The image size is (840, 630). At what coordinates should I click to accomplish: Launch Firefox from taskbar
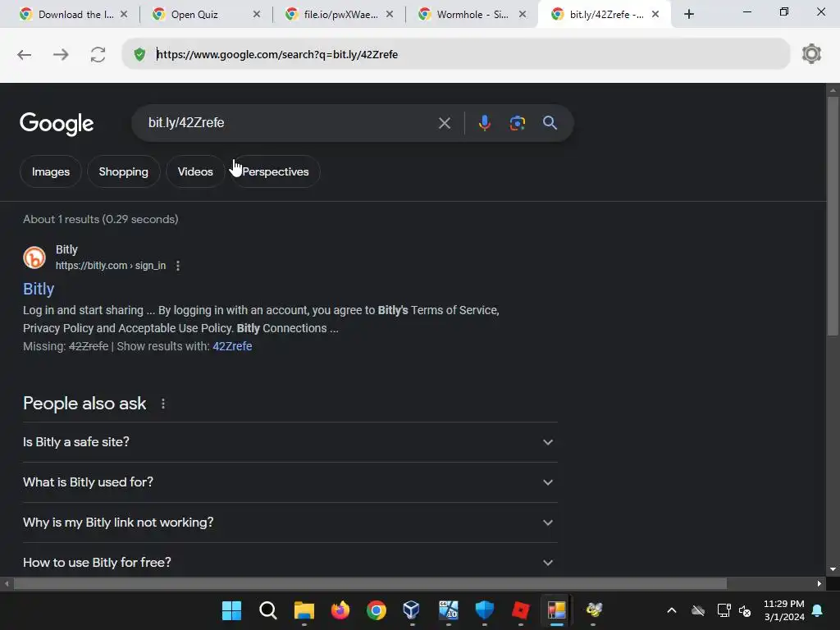(340, 610)
